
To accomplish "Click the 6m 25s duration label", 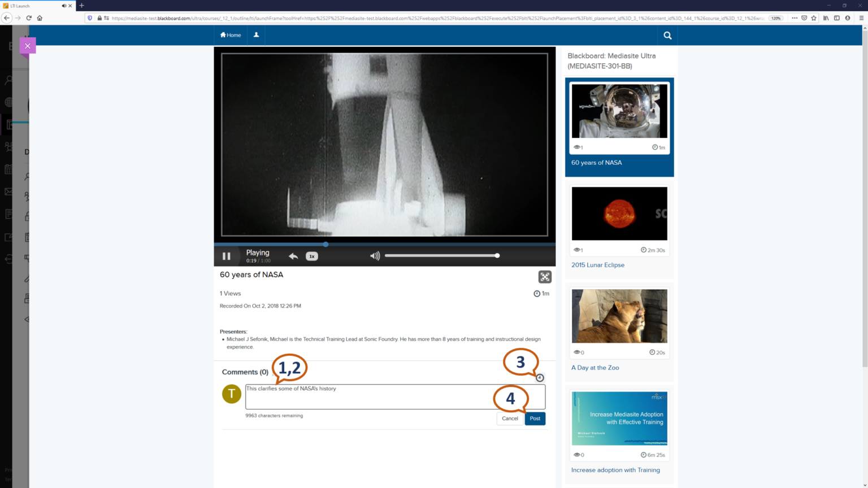I will point(653,455).
